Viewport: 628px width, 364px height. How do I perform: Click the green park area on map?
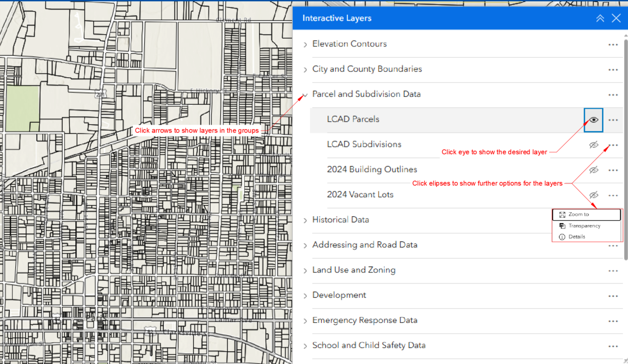click(22, 108)
